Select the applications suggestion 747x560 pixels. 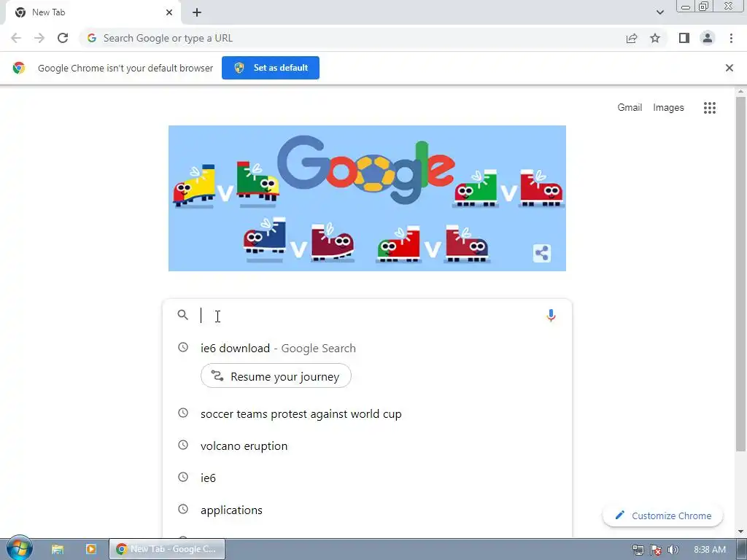coord(367,510)
